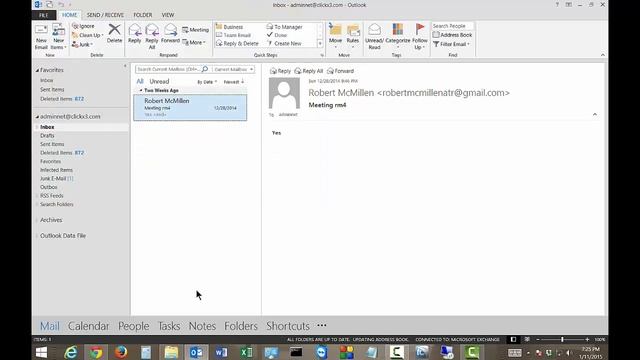Click the Forward ribbon button

coord(170,34)
